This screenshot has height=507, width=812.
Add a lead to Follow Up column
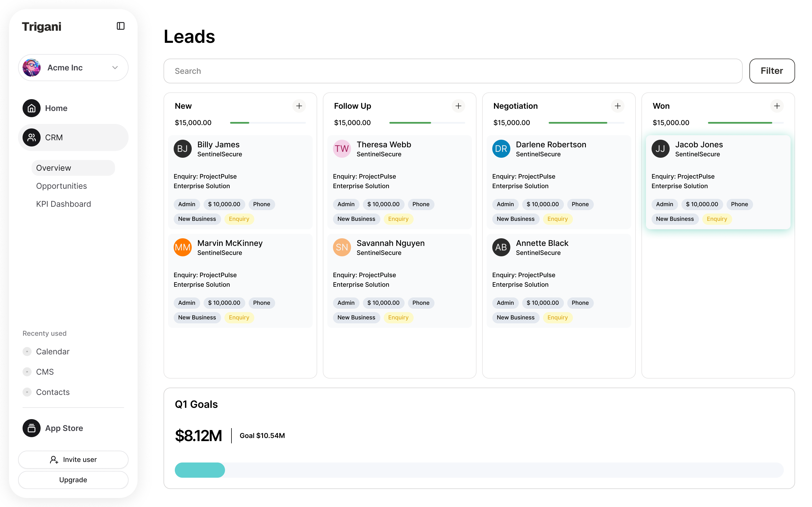click(x=458, y=106)
